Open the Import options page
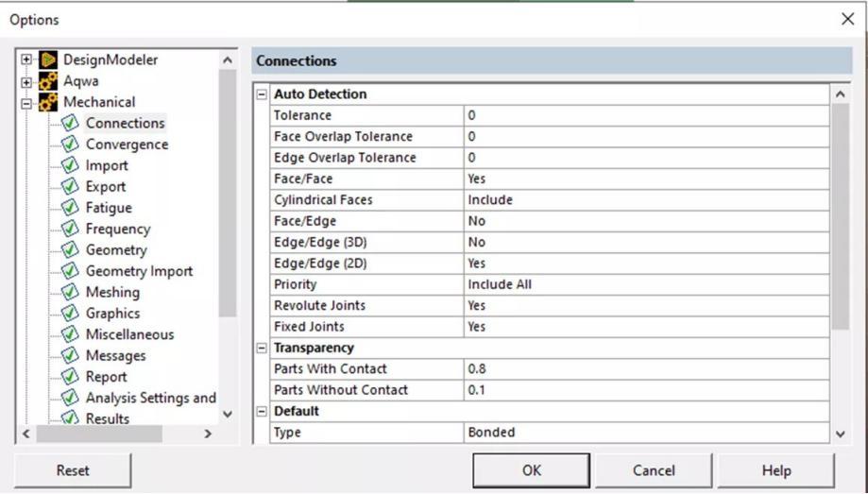 coord(107,165)
